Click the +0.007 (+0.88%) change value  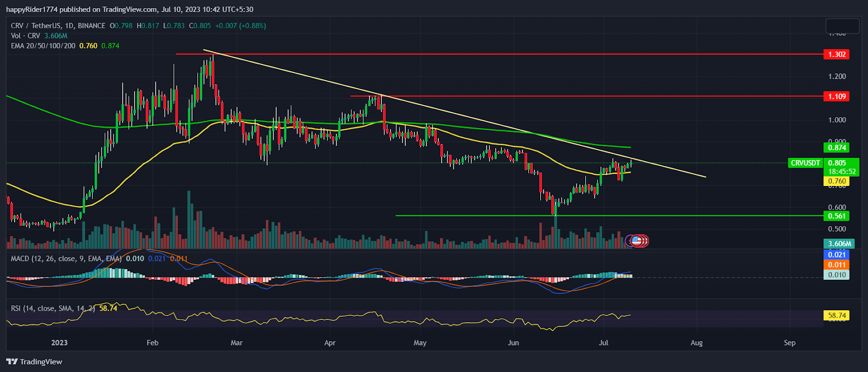[x=240, y=25]
